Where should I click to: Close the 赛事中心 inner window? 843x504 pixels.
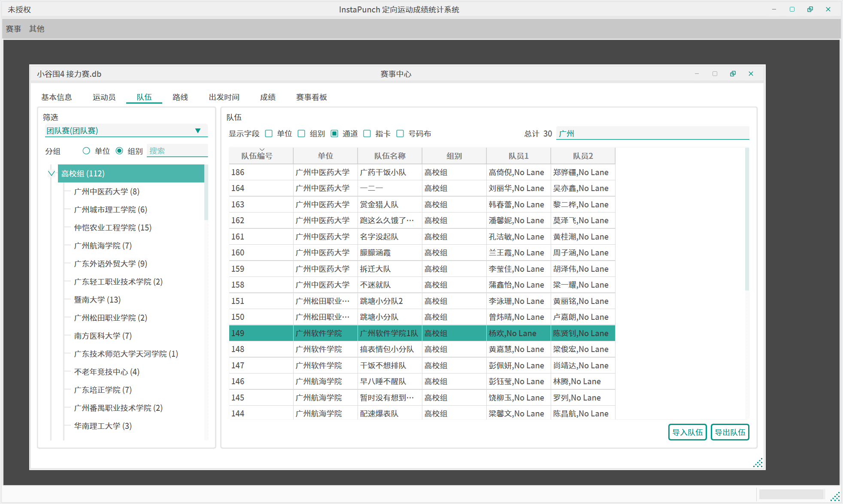coord(751,74)
